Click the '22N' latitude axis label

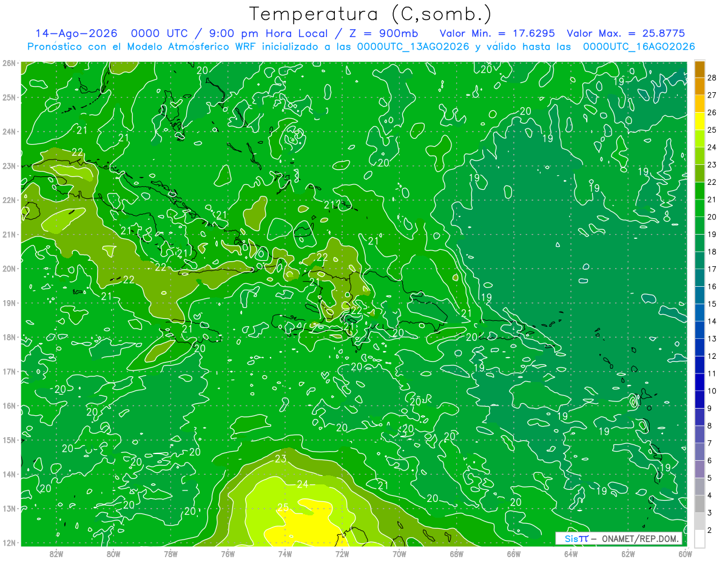(8, 200)
